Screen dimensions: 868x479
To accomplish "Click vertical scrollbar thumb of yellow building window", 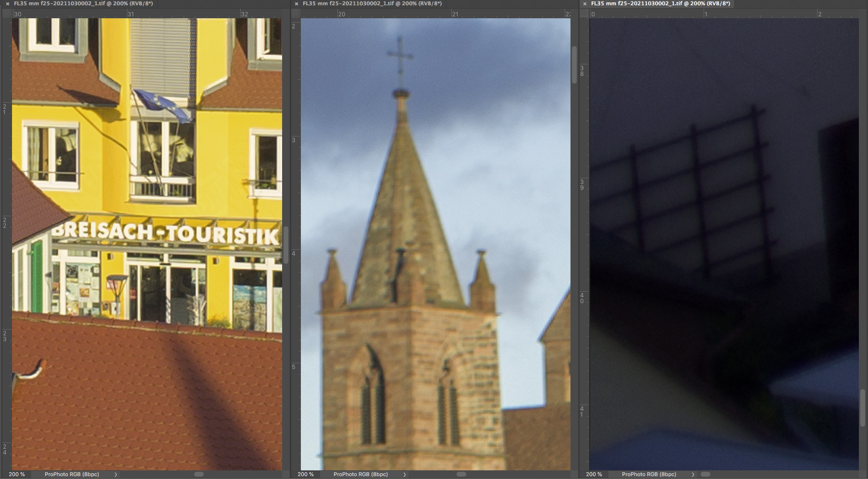I will [x=286, y=245].
